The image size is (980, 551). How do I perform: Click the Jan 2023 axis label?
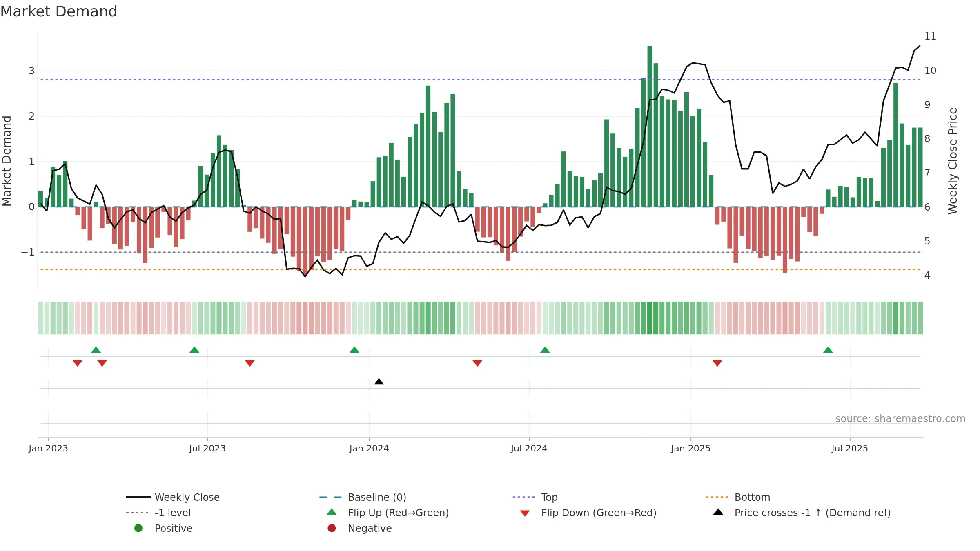(x=48, y=448)
